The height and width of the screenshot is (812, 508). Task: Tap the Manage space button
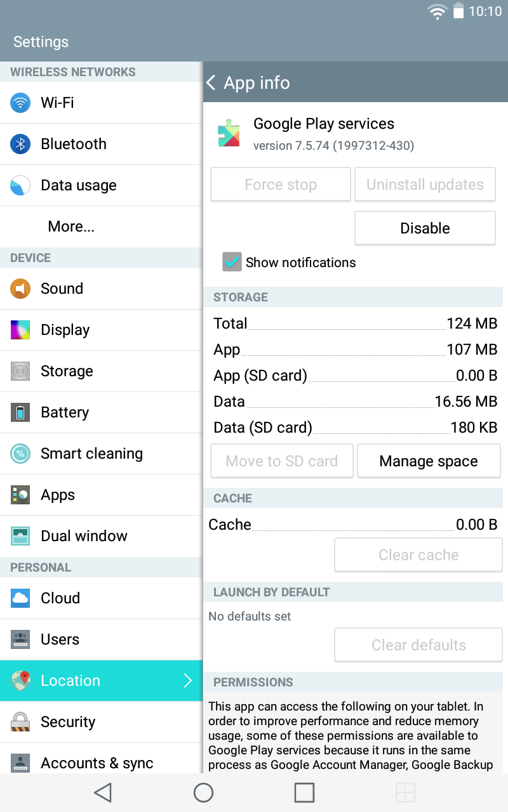click(429, 461)
